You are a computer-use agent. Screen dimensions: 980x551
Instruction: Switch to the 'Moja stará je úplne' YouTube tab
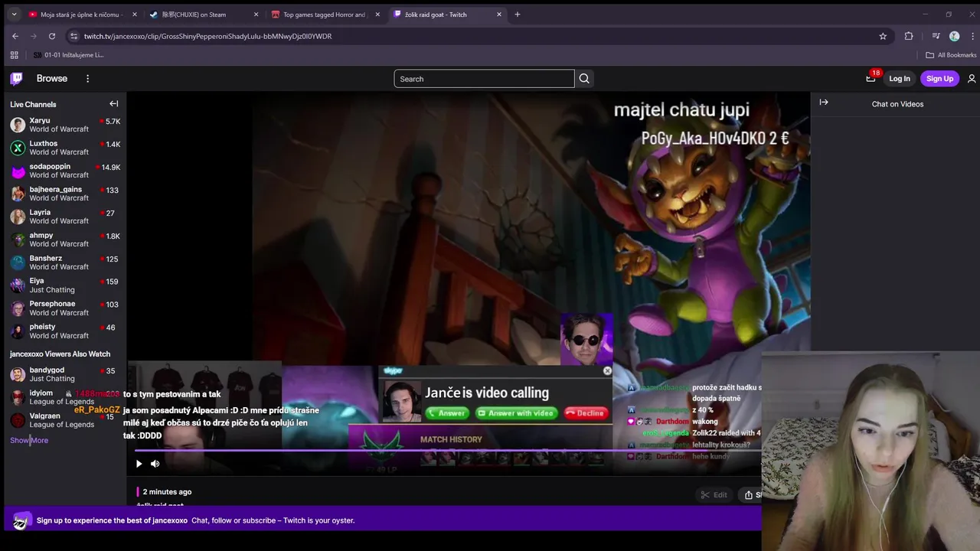(81, 15)
